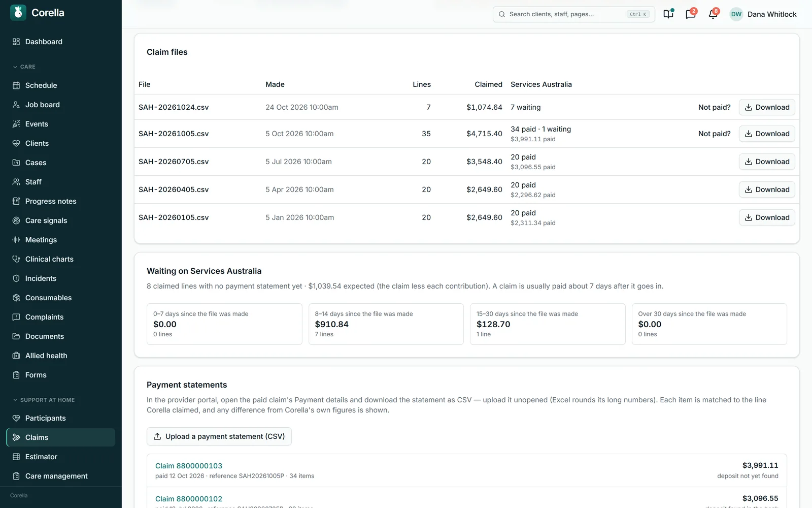
Task: Click the Corella logo icon
Action: pos(18,13)
